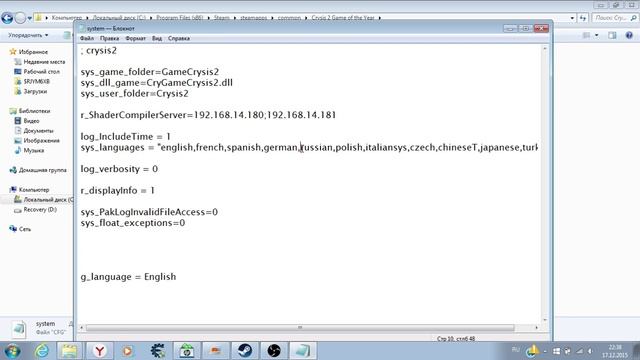Click the r_displayInfo = 1 line
This screenshot has width=640, height=360.
click(x=118, y=191)
